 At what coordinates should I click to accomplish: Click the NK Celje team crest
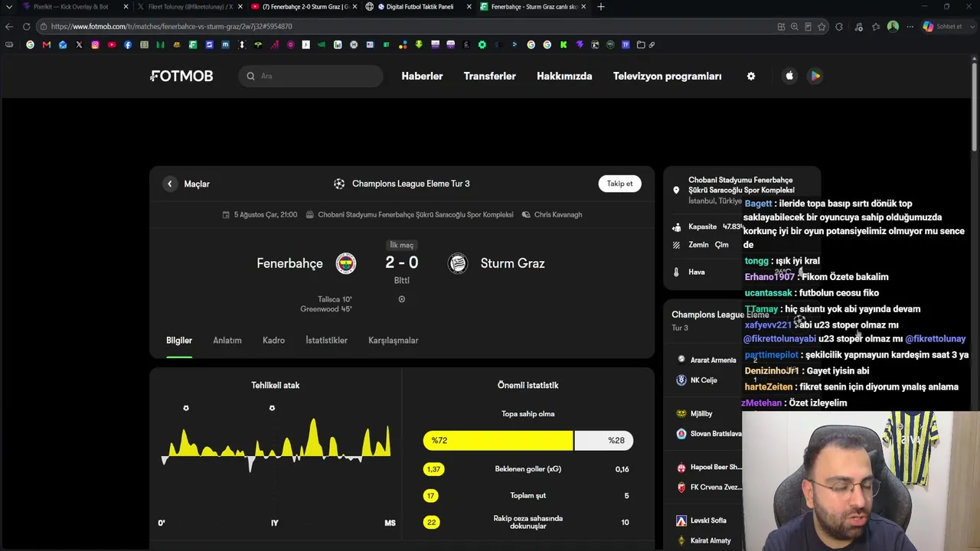681,380
